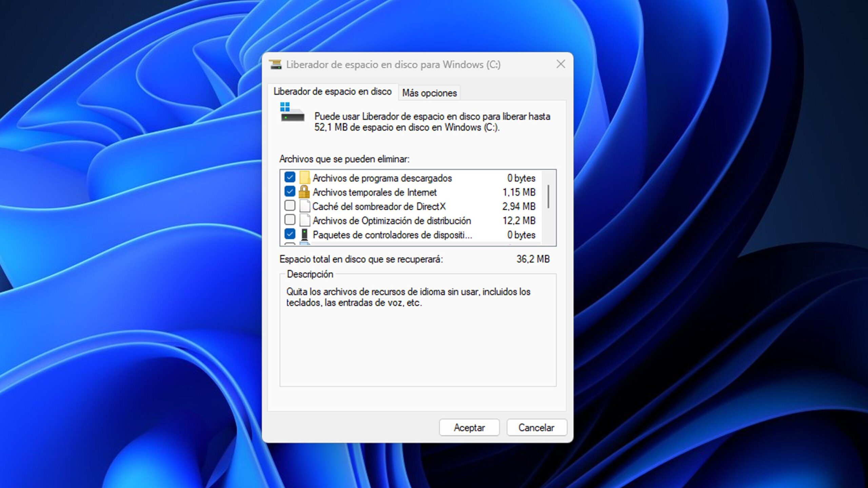Image resolution: width=868 pixels, height=488 pixels.
Task: Uncheck Archivos de programa descargados
Action: [290, 178]
